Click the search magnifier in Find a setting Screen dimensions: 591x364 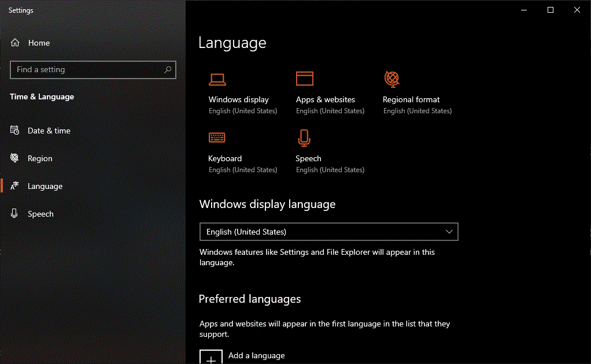167,69
